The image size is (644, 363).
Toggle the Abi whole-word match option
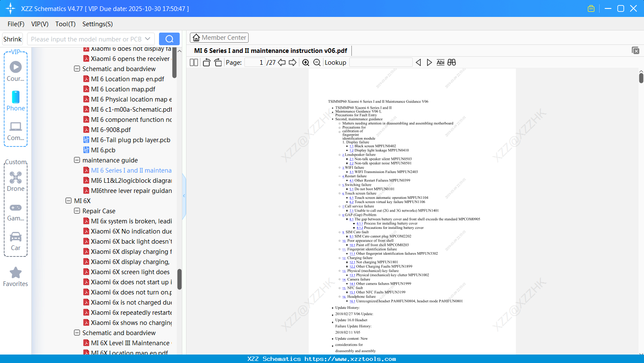[x=440, y=63]
